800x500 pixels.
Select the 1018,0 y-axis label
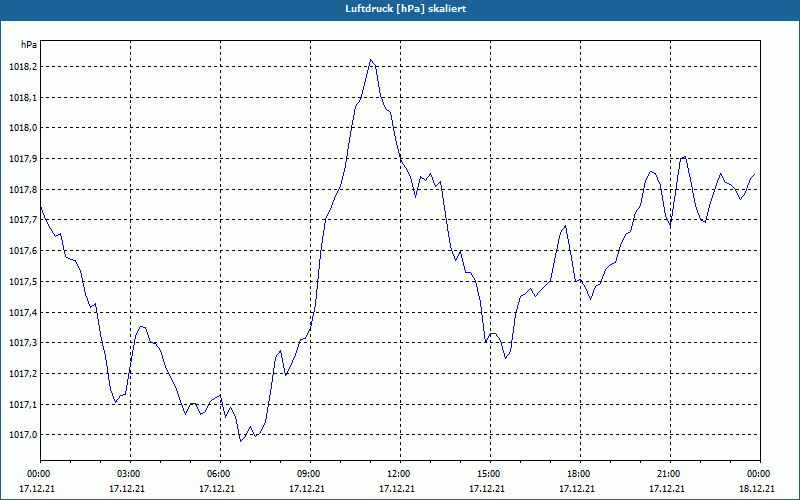pyautogui.click(x=23, y=128)
